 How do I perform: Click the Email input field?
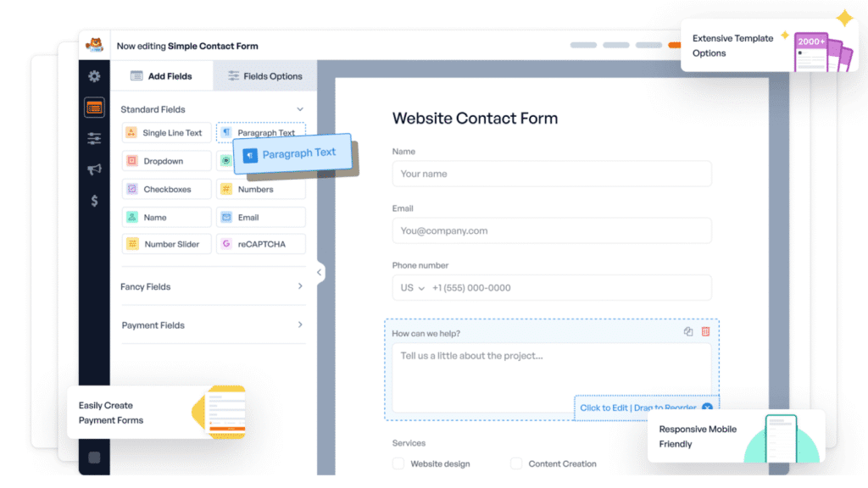click(551, 230)
